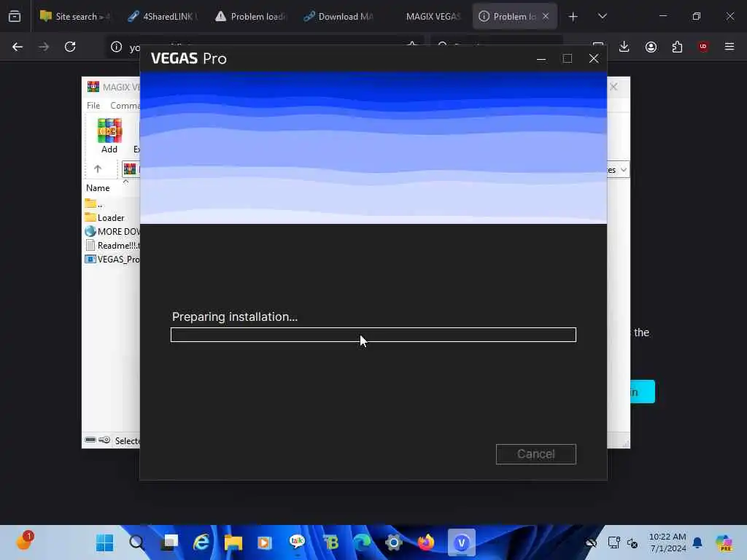Image resolution: width=747 pixels, height=560 pixels.
Task: Open the widgets icon with badge
Action: [x=24, y=541]
